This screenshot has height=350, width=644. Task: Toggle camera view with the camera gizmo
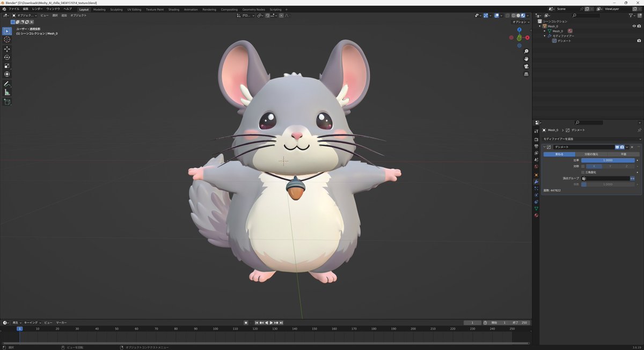tap(526, 66)
